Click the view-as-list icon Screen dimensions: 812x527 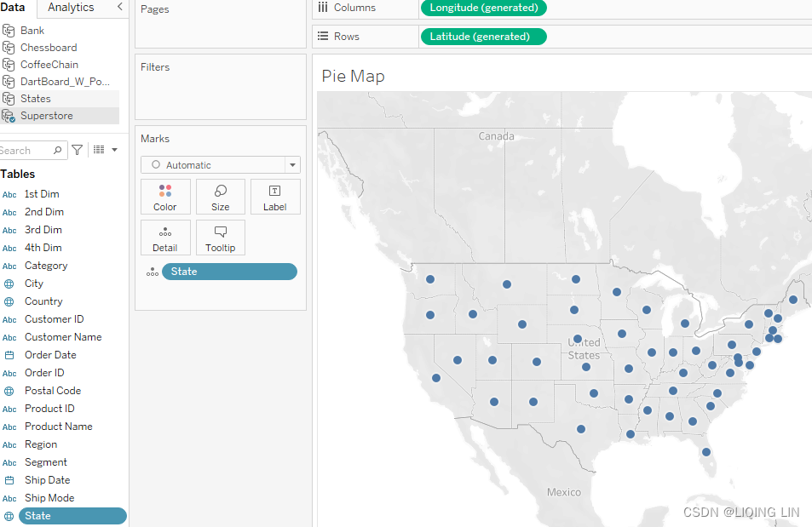pos(99,150)
